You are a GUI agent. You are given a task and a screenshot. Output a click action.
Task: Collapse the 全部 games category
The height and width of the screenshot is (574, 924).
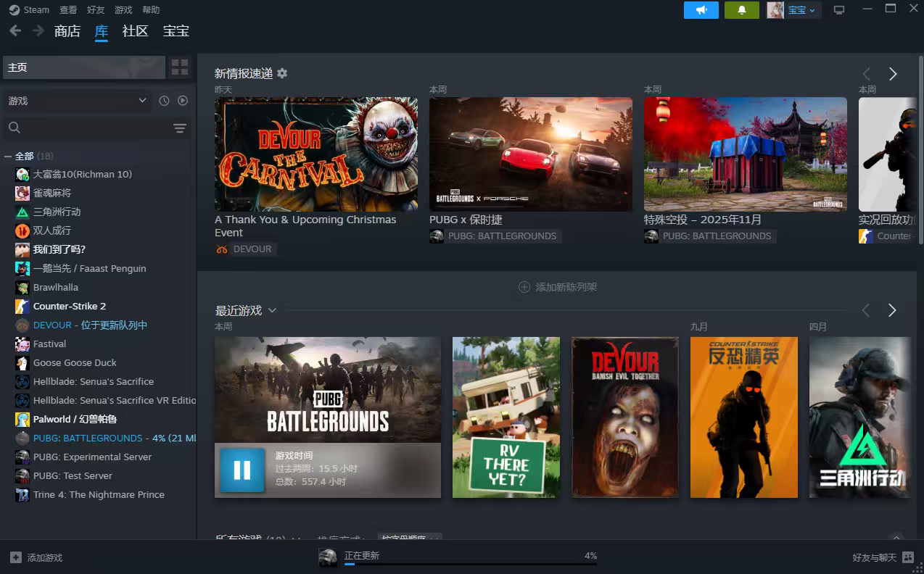[x=8, y=157]
